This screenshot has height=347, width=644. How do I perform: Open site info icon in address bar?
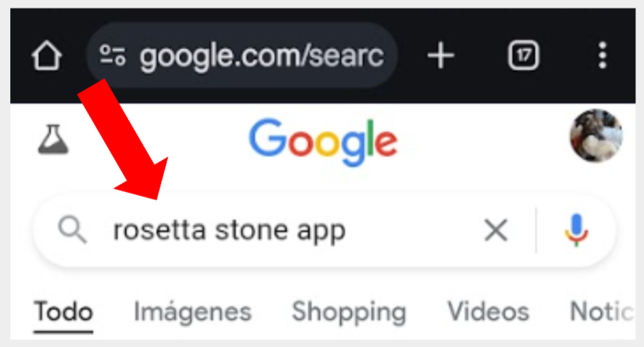point(112,56)
